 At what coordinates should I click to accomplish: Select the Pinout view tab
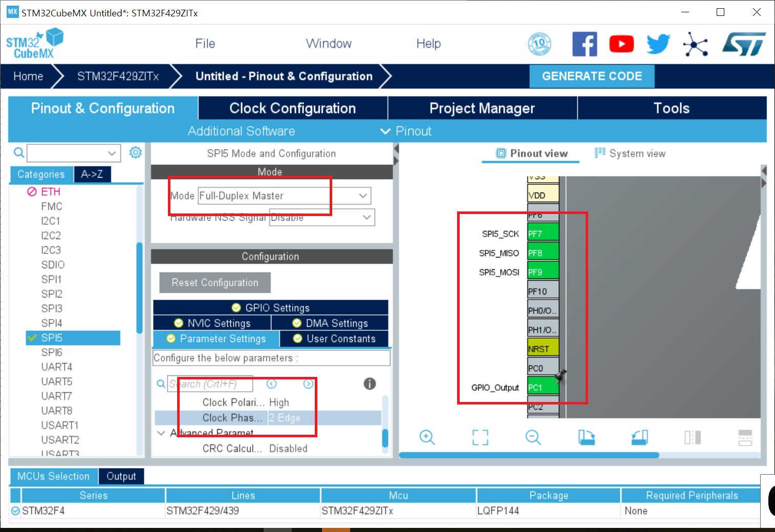[531, 153]
